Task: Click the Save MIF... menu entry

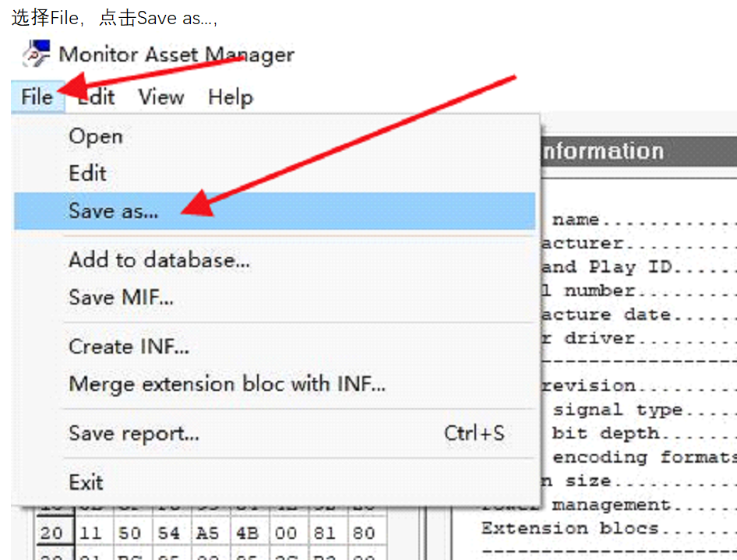Action: point(121,298)
